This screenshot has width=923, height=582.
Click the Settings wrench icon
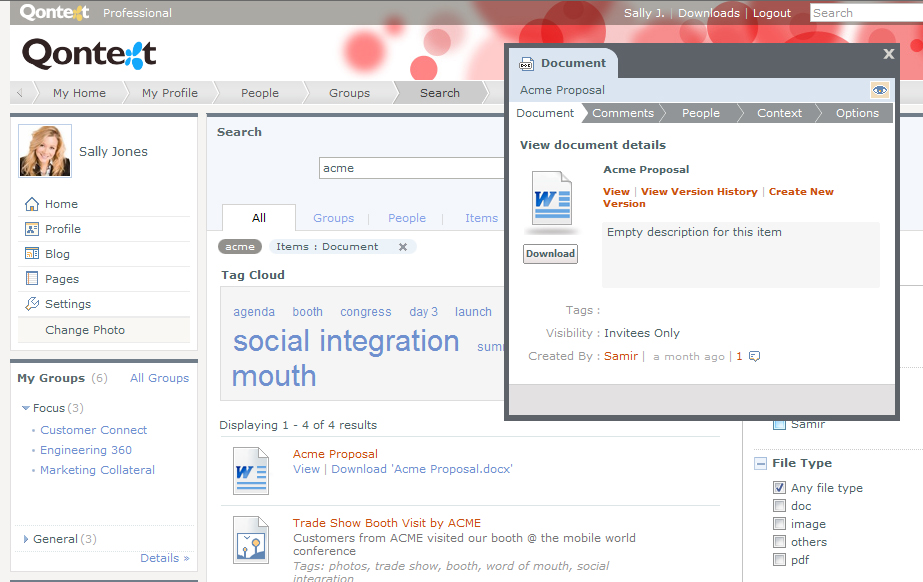(x=32, y=304)
